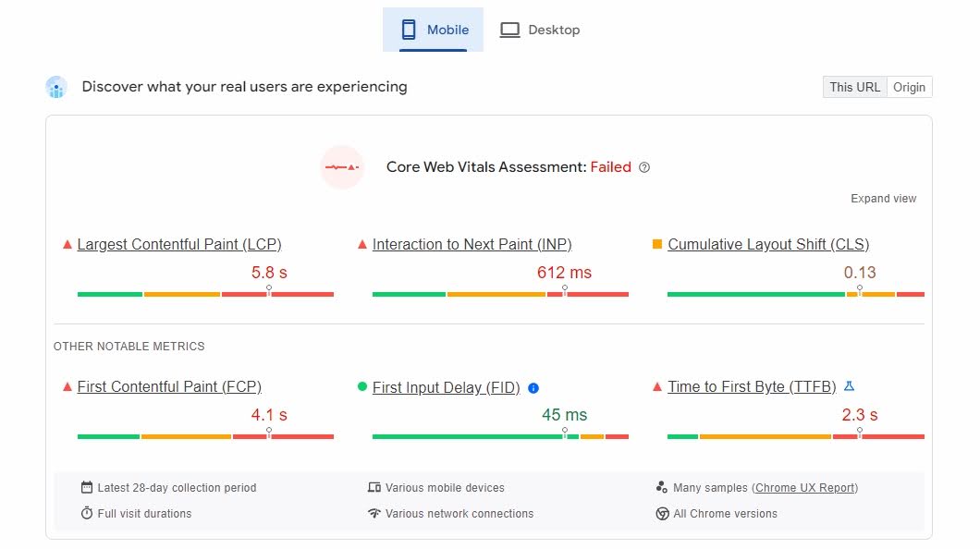Open the Largest Contentful Paint metric link

click(179, 244)
